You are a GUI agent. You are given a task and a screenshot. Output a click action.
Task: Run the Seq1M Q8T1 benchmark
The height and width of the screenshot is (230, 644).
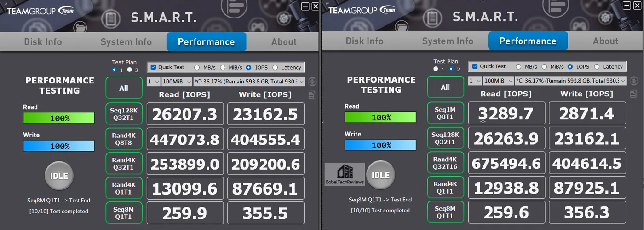445,112
